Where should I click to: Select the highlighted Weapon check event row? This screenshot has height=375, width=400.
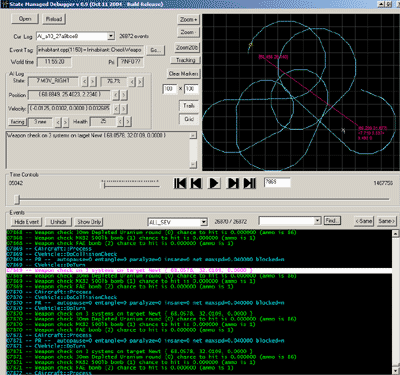(199, 271)
